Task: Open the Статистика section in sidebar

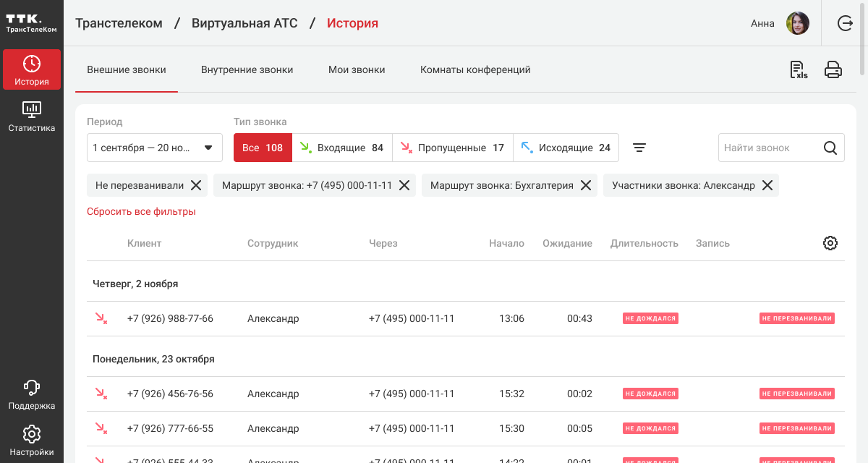Action: (x=32, y=116)
